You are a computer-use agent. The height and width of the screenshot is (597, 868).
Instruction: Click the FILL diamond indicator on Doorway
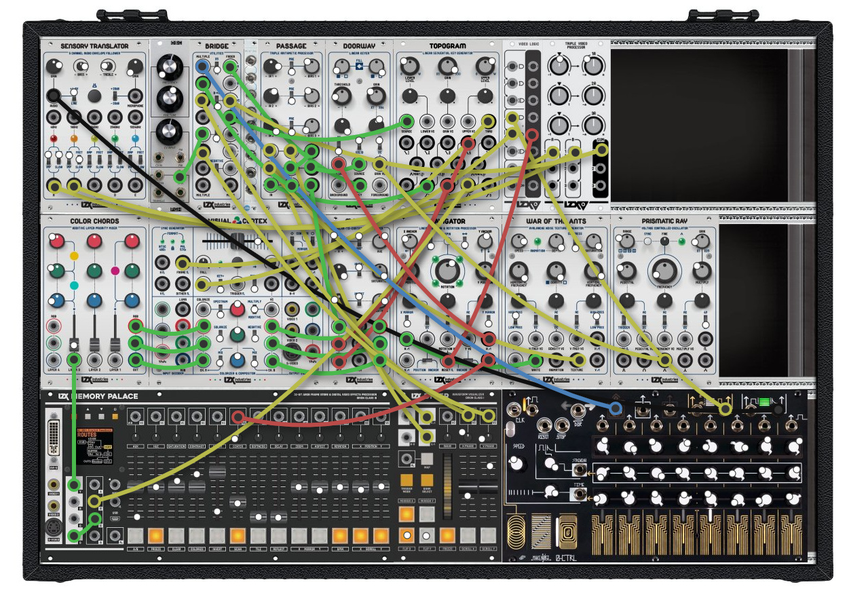360,66
